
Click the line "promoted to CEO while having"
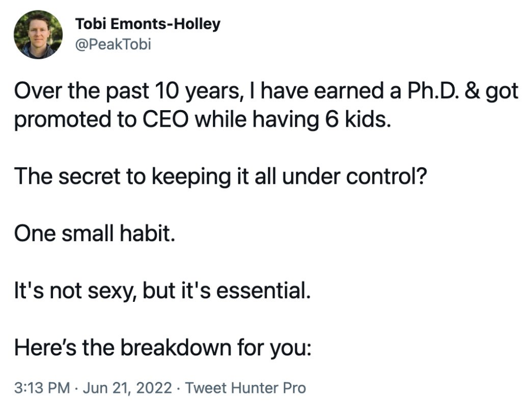(203, 120)
